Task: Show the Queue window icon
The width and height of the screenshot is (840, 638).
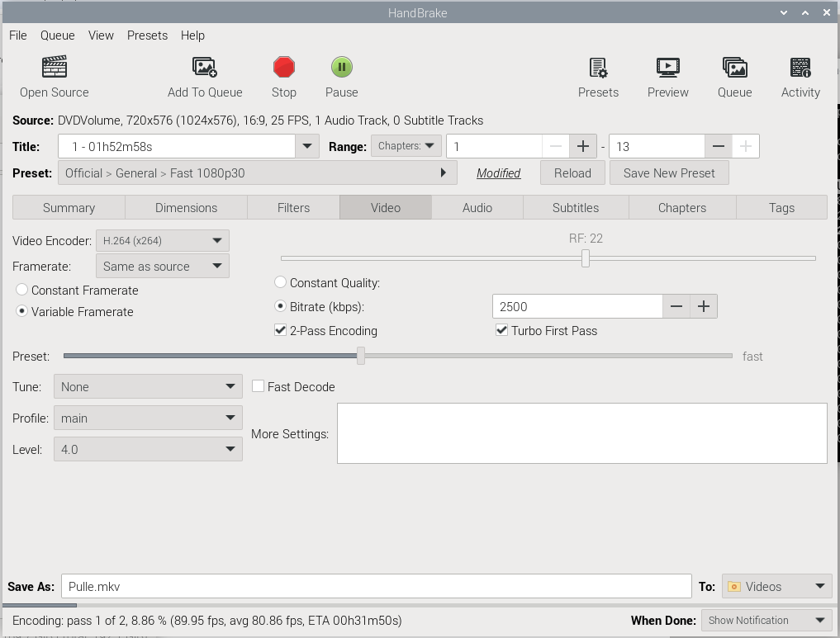Action: [x=734, y=67]
